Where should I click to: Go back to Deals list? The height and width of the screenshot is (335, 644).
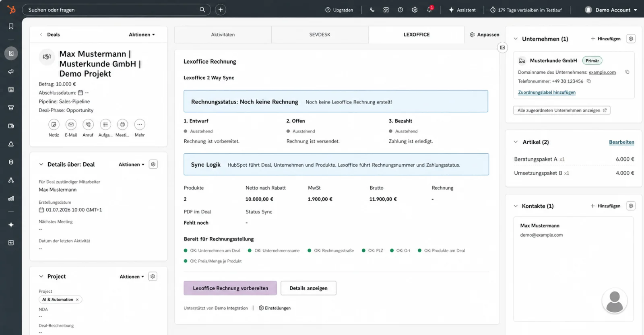coord(50,35)
